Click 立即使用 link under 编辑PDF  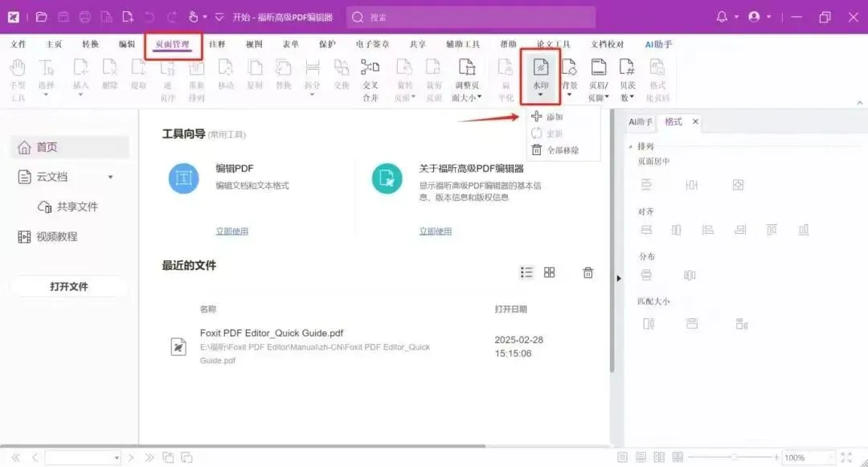[232, 231]
